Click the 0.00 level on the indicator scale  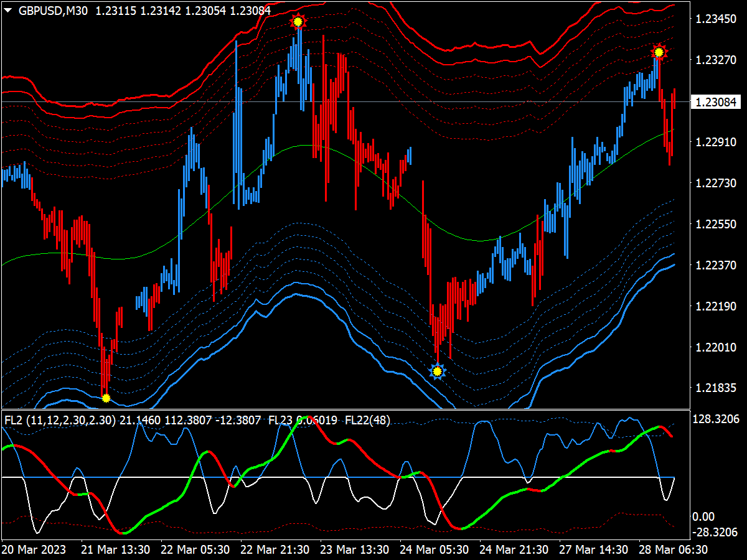(x=703, y=517)
